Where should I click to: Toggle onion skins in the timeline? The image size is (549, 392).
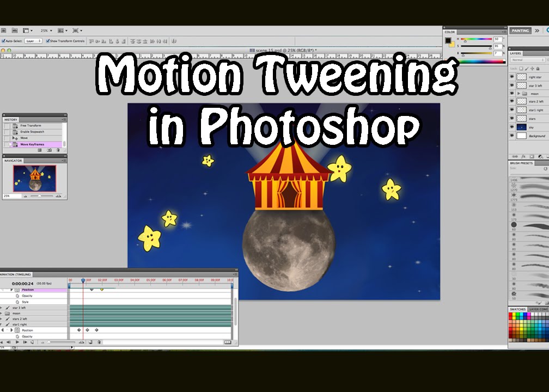(x=90, y=342)
